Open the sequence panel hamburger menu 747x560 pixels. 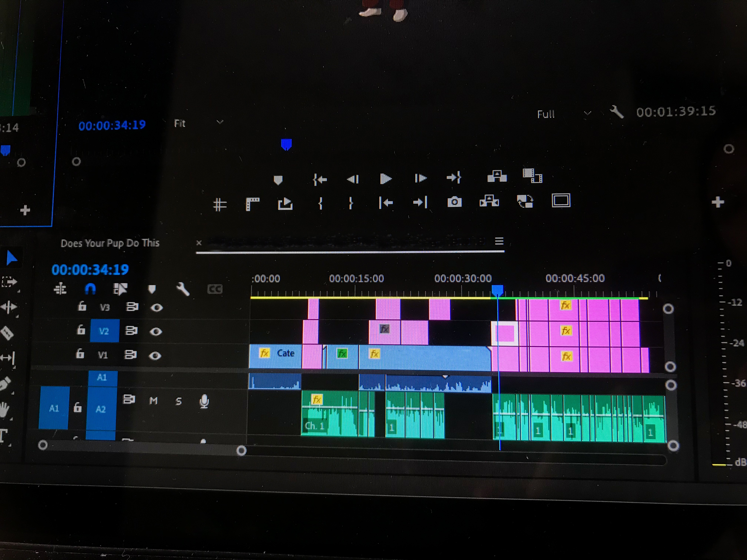[x=499, y=241]
